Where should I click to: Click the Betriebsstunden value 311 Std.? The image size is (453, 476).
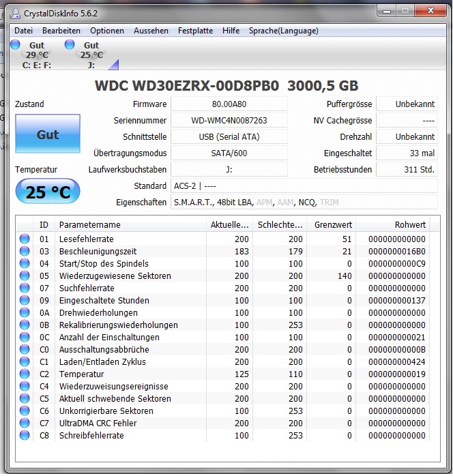[407, 169]
